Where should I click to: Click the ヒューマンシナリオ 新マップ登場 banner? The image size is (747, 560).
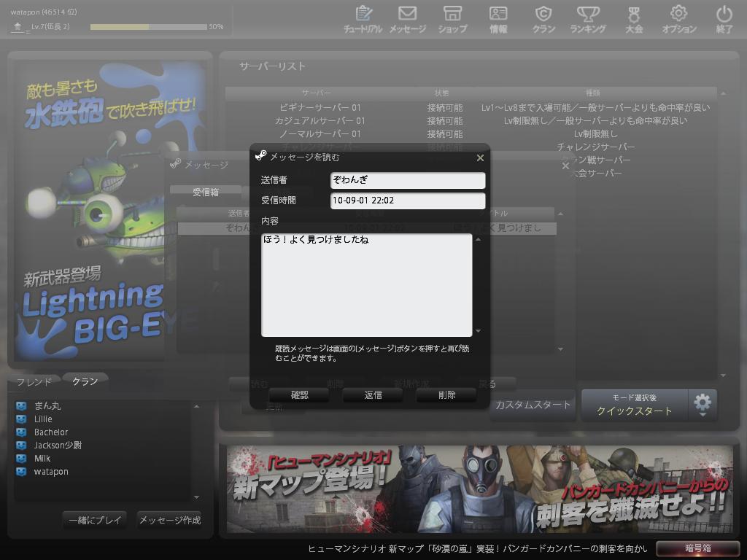tap(480, 489)
